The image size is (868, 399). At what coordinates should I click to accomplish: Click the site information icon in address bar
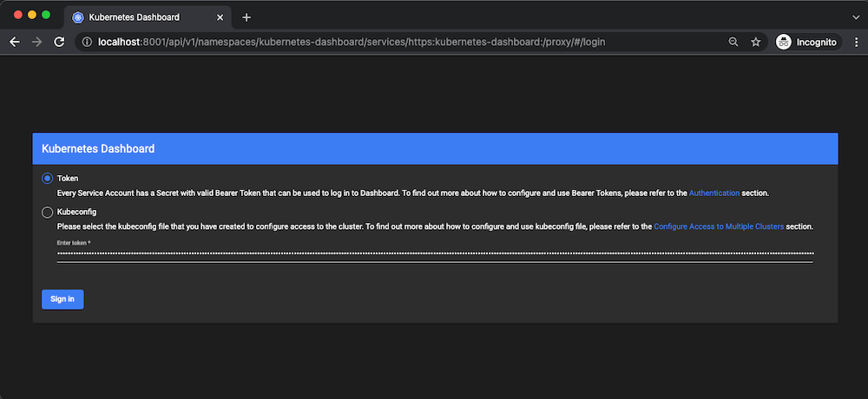coord(88,42)
